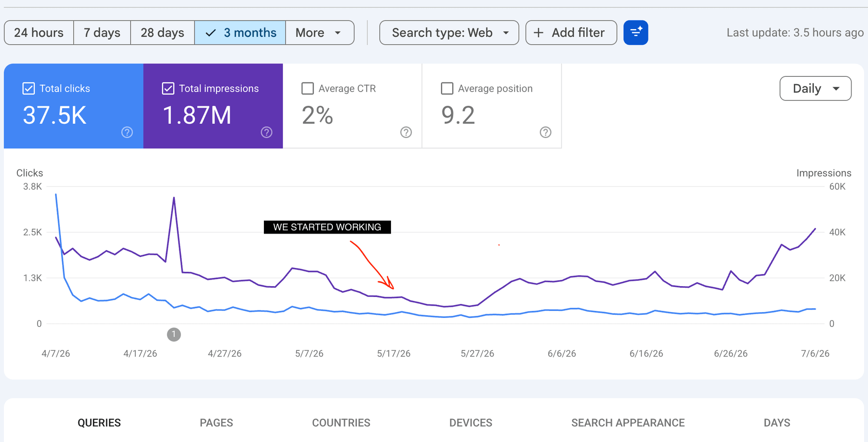Click the 7/6/26 date label on the axis
868x442 pixels.
(815, 353)
